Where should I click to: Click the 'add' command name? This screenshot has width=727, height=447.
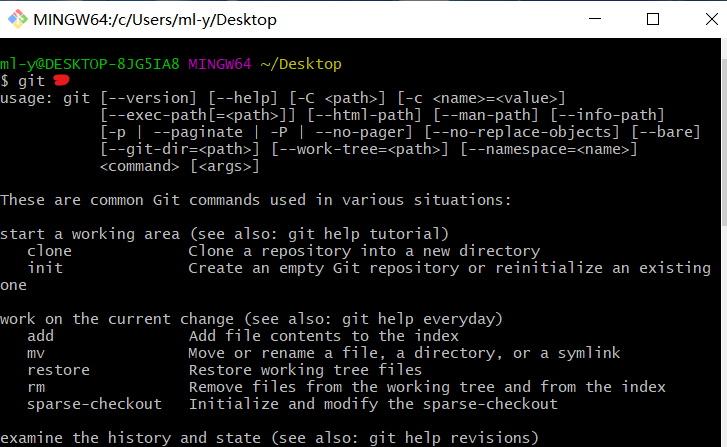pos(40,336)
